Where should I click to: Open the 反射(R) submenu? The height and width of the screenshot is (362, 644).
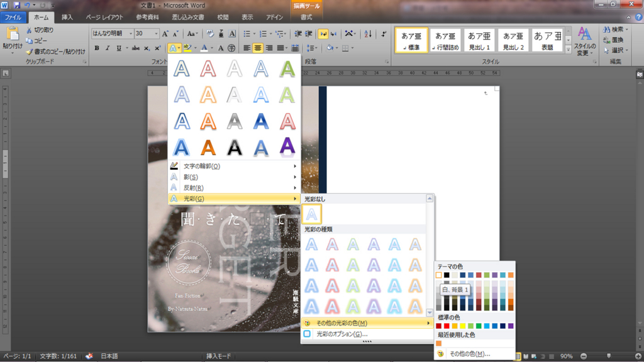click(x=233, y=187)
